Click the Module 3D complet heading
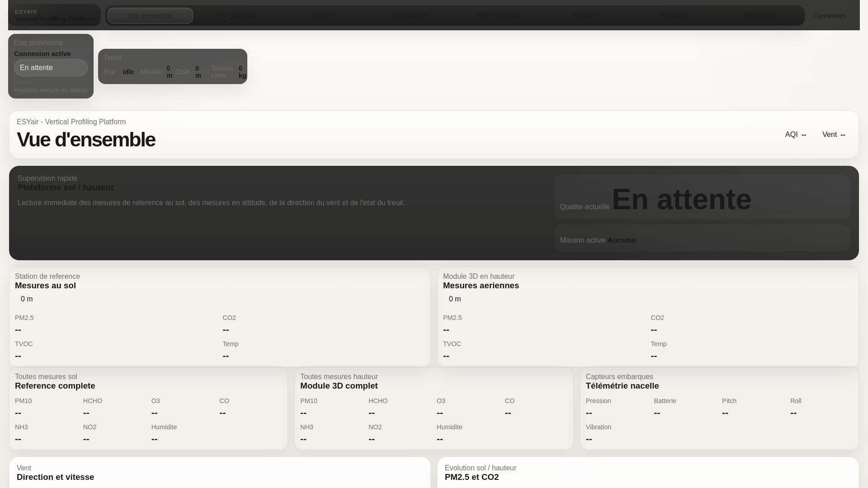The image size is (868, 488). pos(339,386)
